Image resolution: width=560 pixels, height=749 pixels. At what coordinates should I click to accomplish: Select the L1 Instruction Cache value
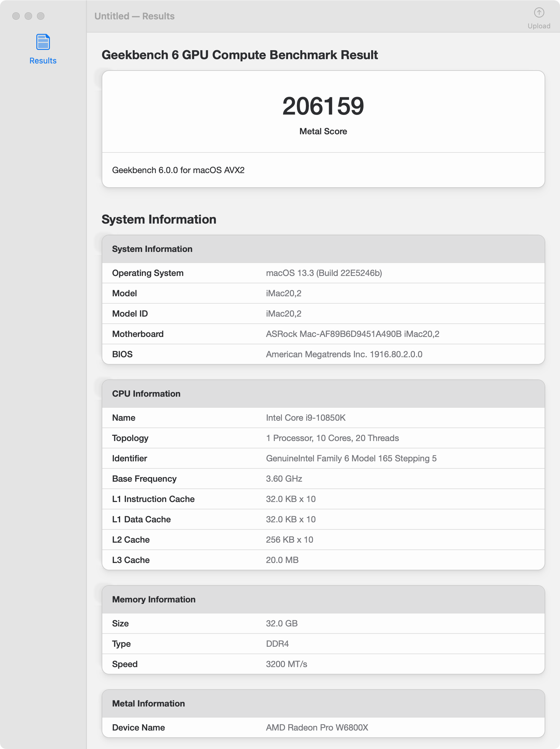coord(290,499)
